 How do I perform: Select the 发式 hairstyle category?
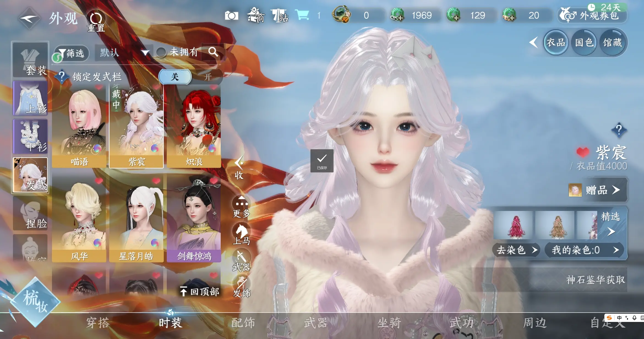pos(30,175)
